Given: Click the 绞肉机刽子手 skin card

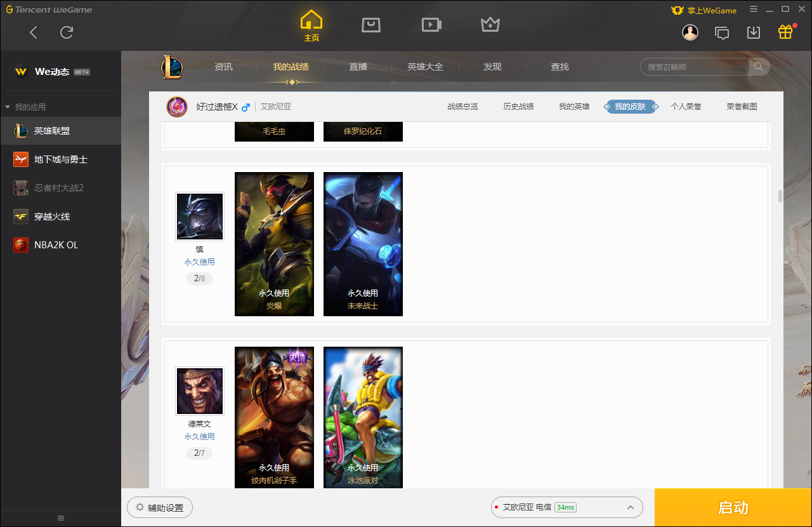Looking at the screenshot, I should click(274, 417).
